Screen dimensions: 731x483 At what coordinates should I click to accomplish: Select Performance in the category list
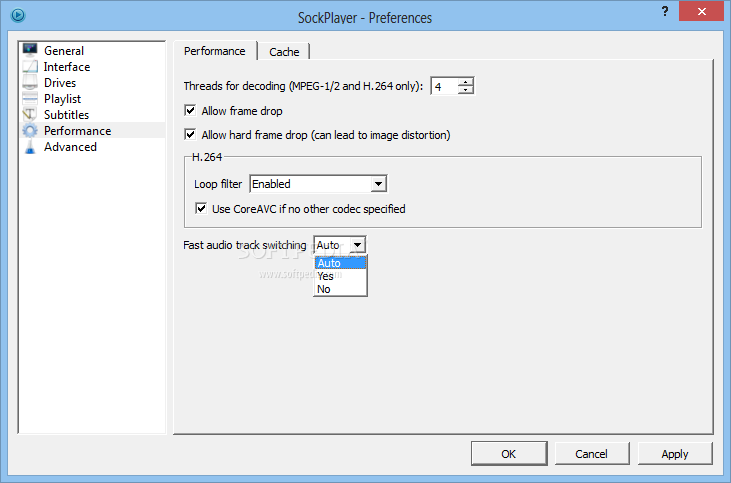[x=77, y=131]
